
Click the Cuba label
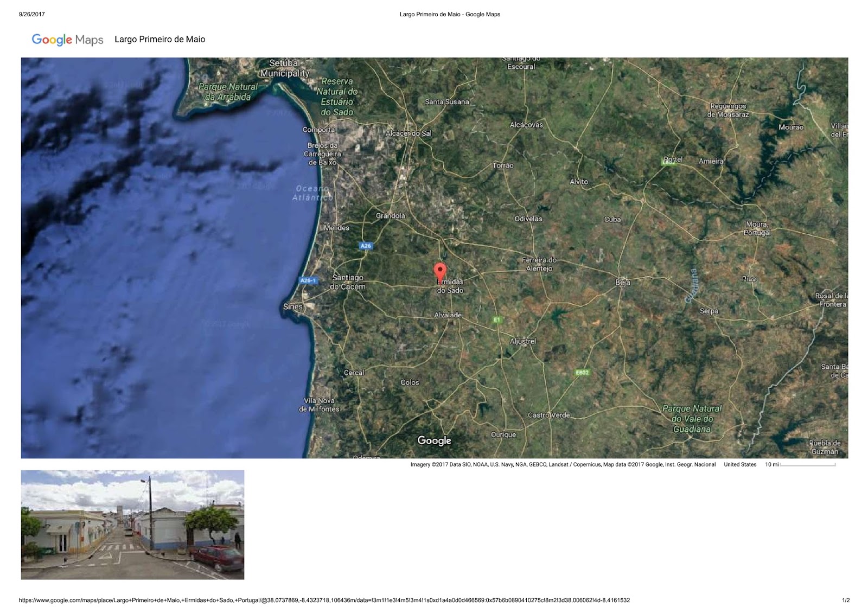tap(612, 220)
